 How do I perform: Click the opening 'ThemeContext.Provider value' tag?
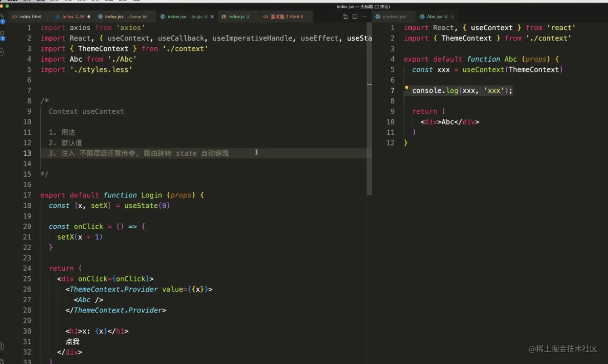[139, 289]
